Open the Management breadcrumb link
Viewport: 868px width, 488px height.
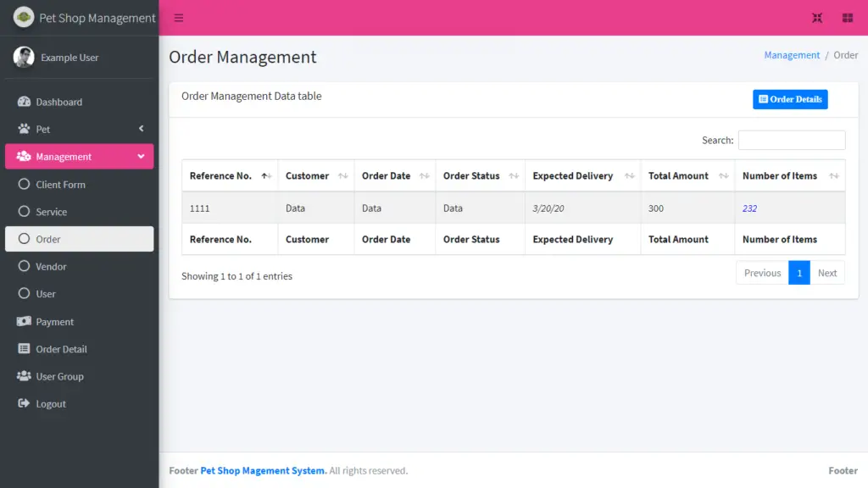click(x=792, y=54)
